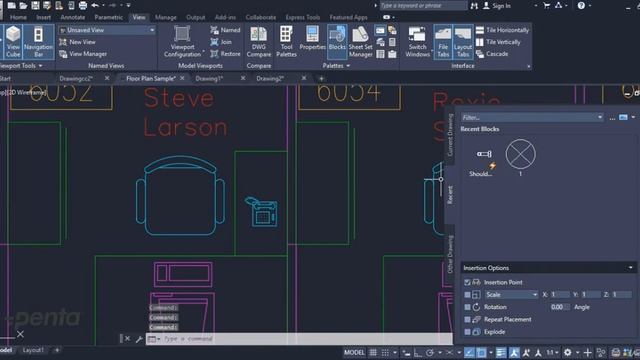Click the Save diskette icon

35,5
